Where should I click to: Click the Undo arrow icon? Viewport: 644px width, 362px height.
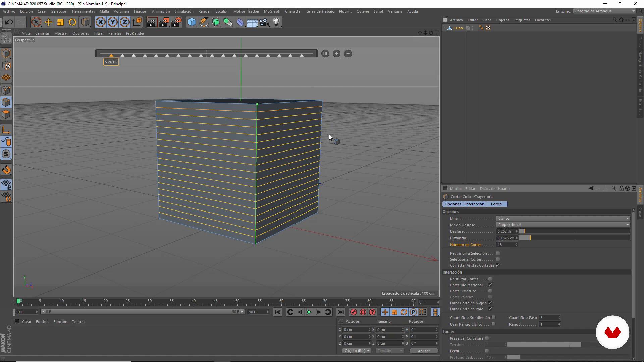tap(9, 22)
